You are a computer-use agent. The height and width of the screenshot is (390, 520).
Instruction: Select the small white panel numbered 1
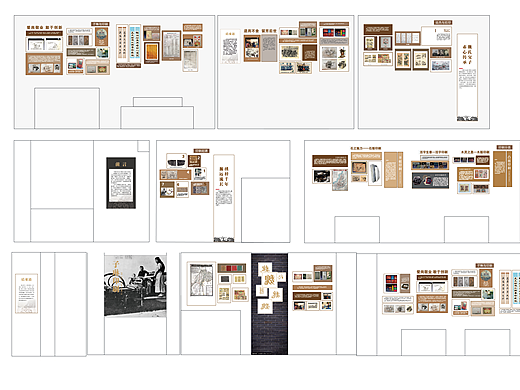point(200,173)
